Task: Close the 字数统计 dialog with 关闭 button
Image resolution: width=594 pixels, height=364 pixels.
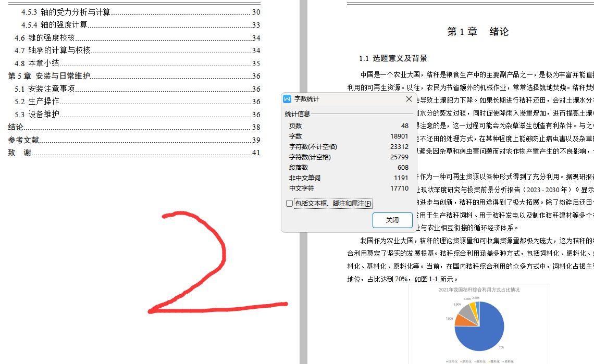Action: [392, 220]
